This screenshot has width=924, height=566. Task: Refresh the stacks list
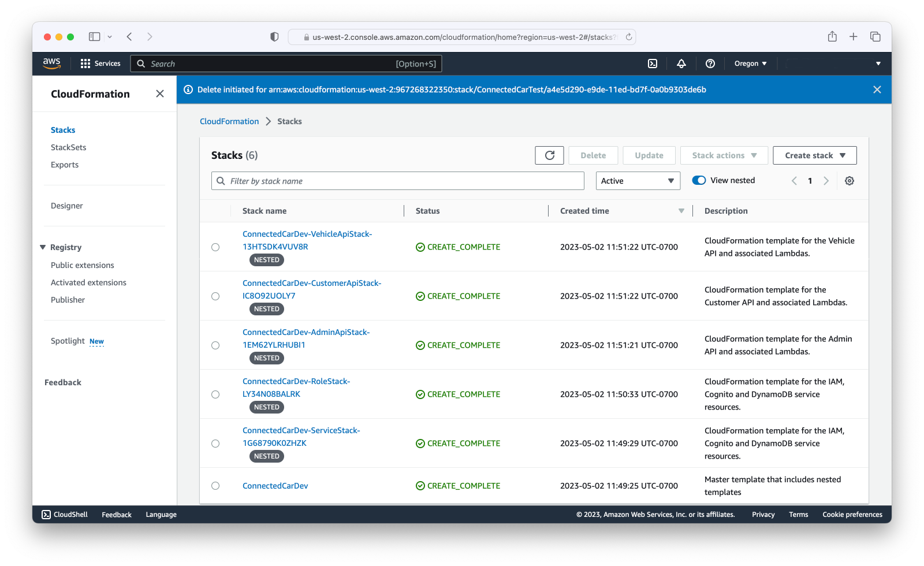(x=549, y=155)
